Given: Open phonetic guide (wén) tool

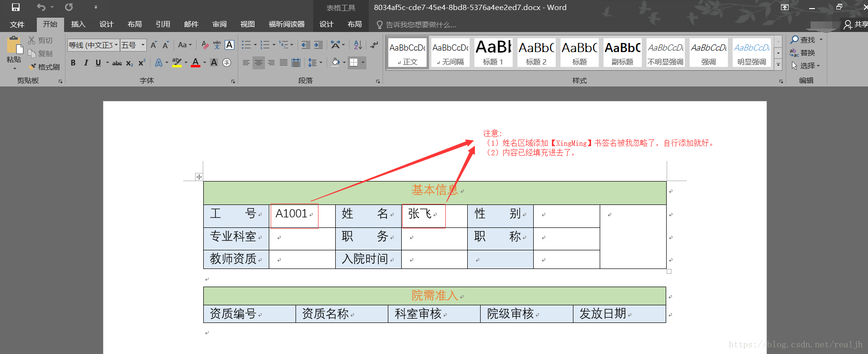Looking at the screenshot, I should 217,45.
